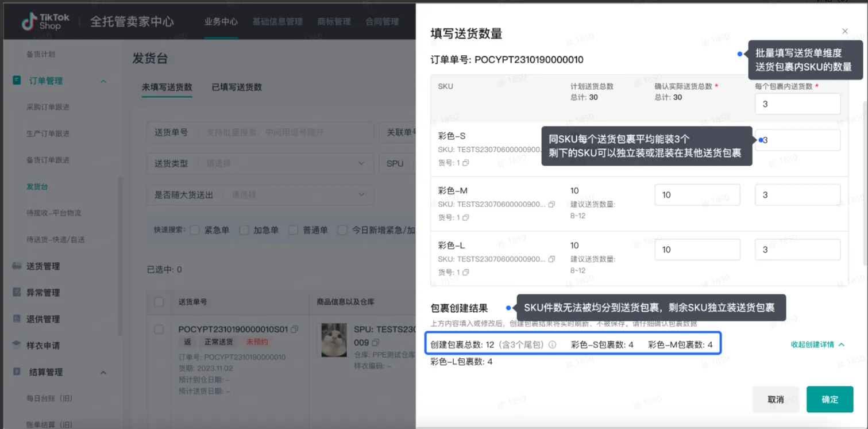Tick the 今日新增紧急 checkbox

pyautogui.click(x=343, y=230)
